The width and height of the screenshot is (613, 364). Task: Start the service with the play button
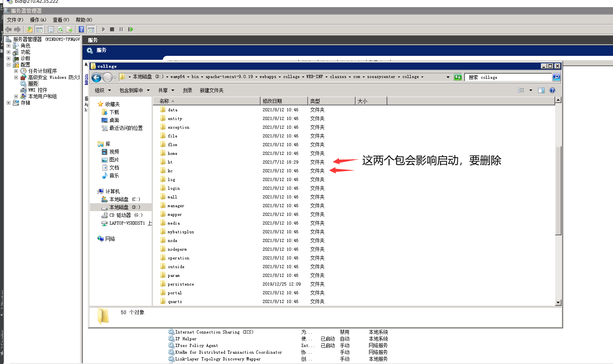coord(103,29)
